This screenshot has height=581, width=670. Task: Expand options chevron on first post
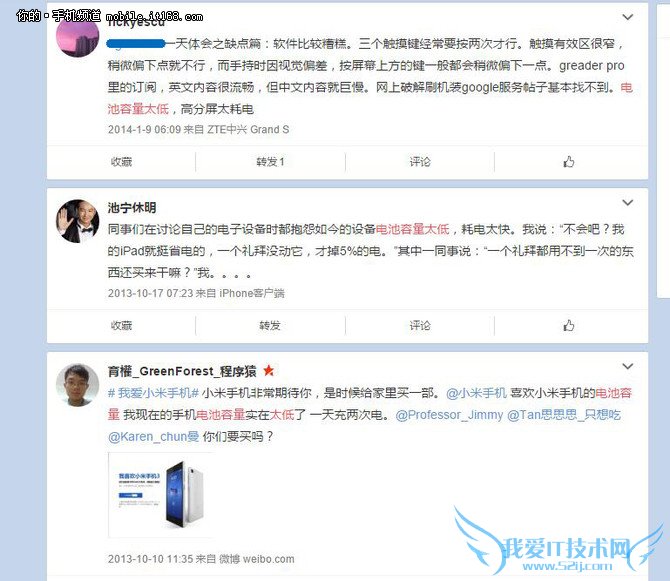pos(627,17)
